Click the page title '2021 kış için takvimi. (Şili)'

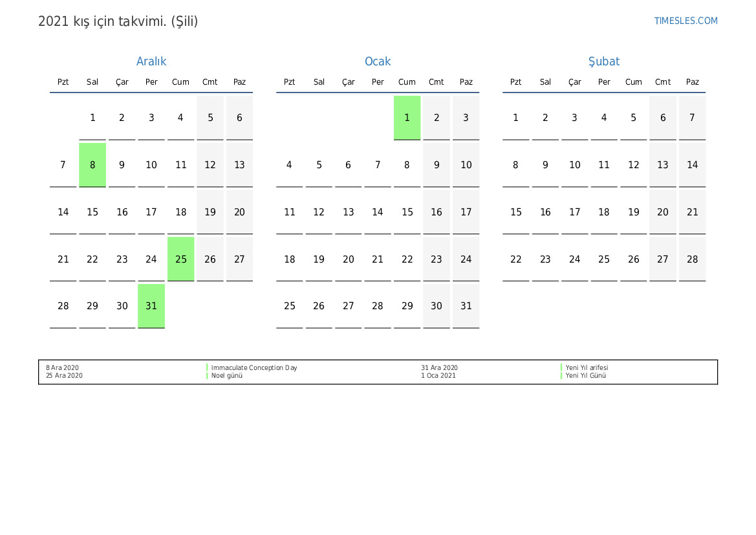click(118, 22)
